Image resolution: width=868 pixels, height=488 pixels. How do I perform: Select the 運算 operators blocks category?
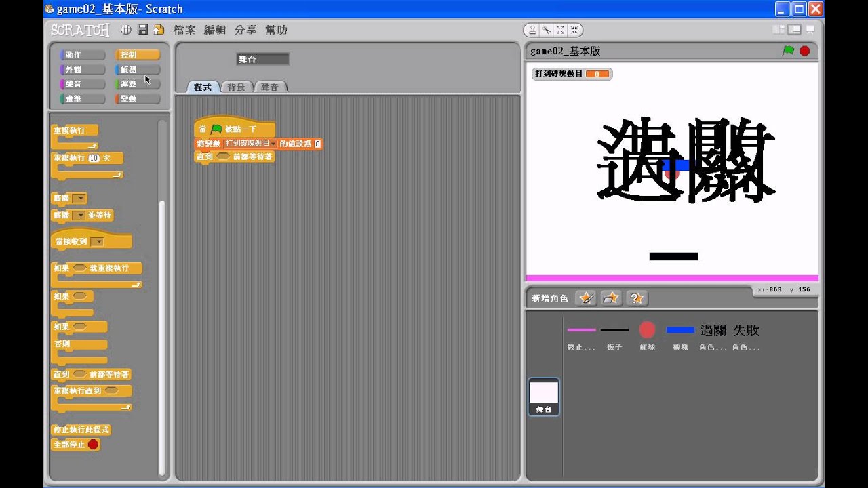(137, 84)
